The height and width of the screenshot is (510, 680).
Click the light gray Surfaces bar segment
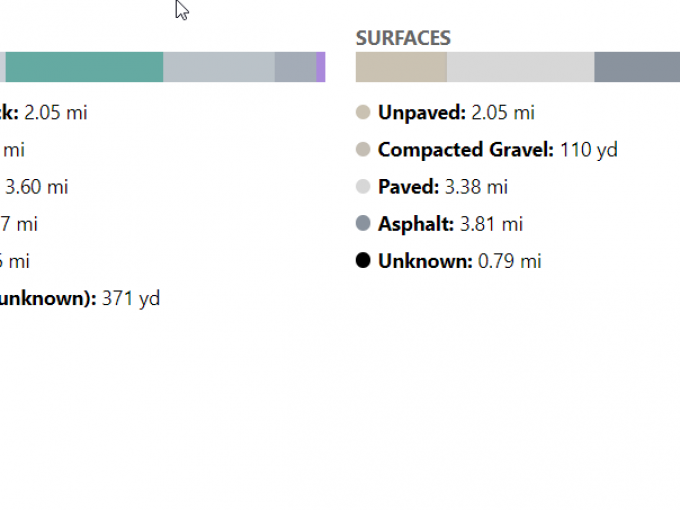[520, 67]
